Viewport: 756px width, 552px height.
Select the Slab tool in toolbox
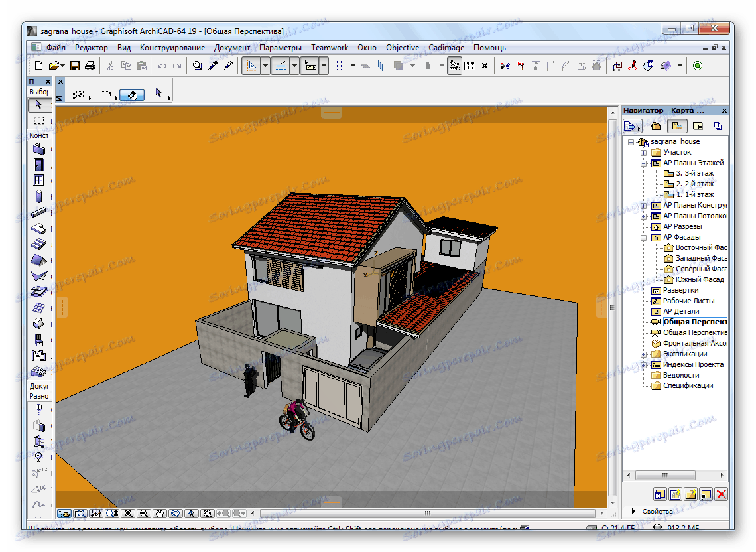click(38, 228)
